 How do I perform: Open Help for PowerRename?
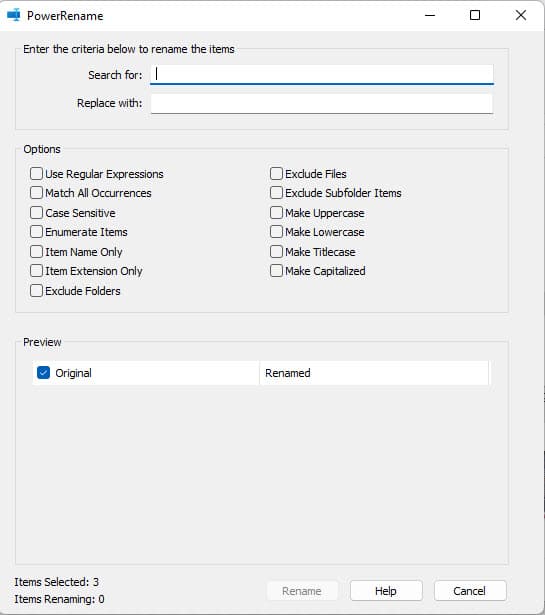click(x=386, y=591)
